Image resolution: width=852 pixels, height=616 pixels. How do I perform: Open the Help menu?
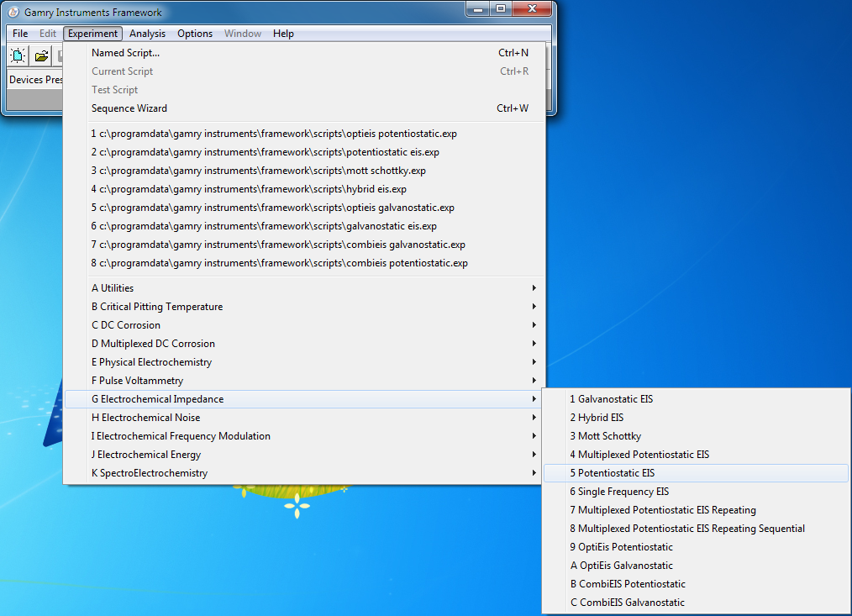point(283,33)
